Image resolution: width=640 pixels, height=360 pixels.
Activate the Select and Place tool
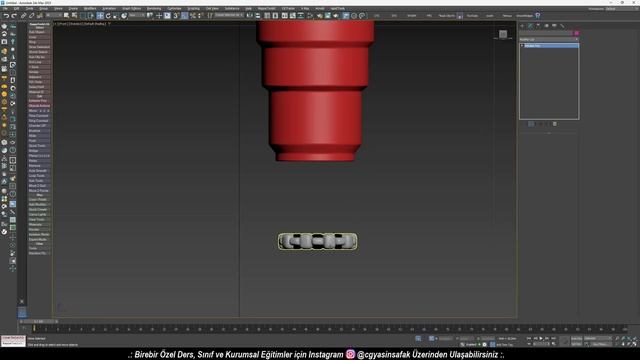124,16
